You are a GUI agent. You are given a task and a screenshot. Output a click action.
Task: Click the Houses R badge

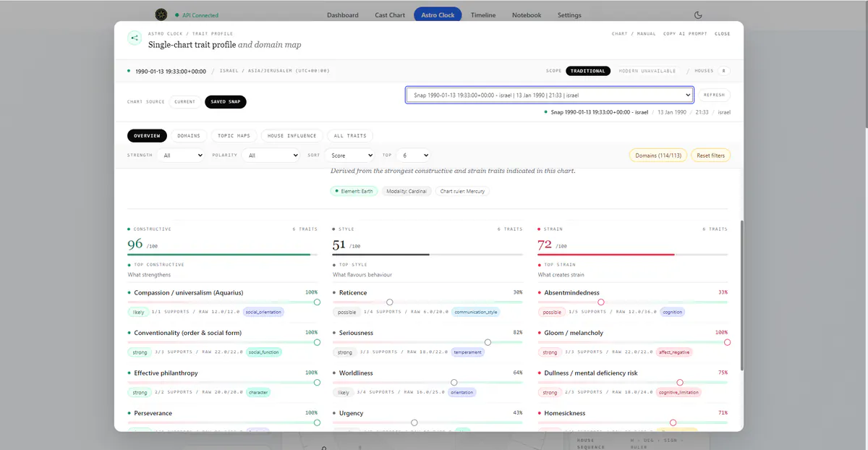coord(724,71)
